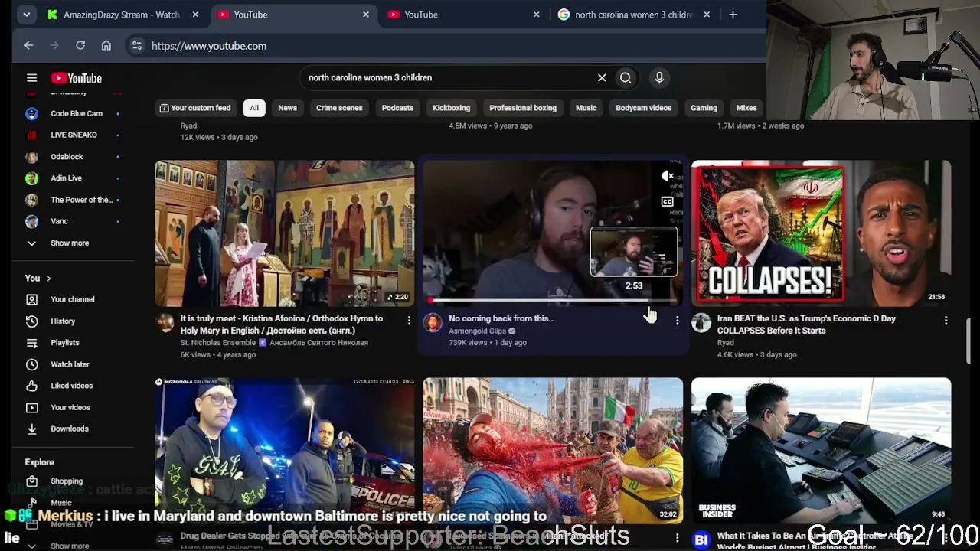Open the tab search dropdown arrow
The height and width of the screenshot is (551, 980).
(x=27, y=15)
